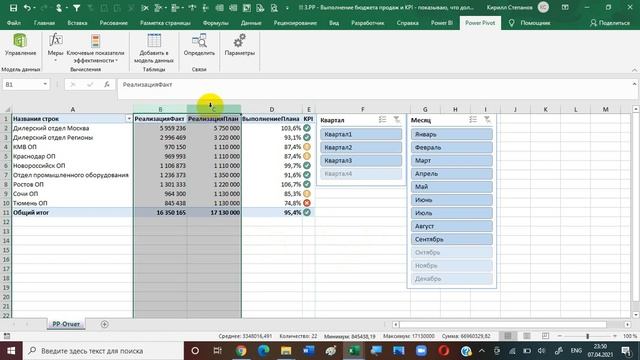Open Windows Start menu

[11, 351]
